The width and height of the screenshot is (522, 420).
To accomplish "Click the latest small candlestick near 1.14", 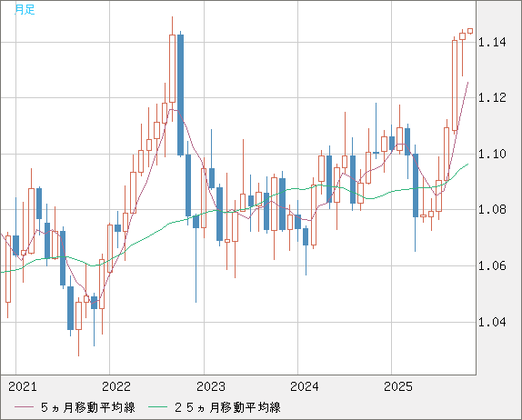I will (x=470, y=31).
